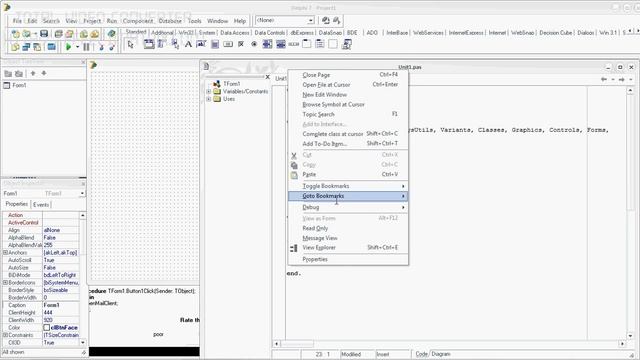Select the RadioButton component icon

[254, 44]
